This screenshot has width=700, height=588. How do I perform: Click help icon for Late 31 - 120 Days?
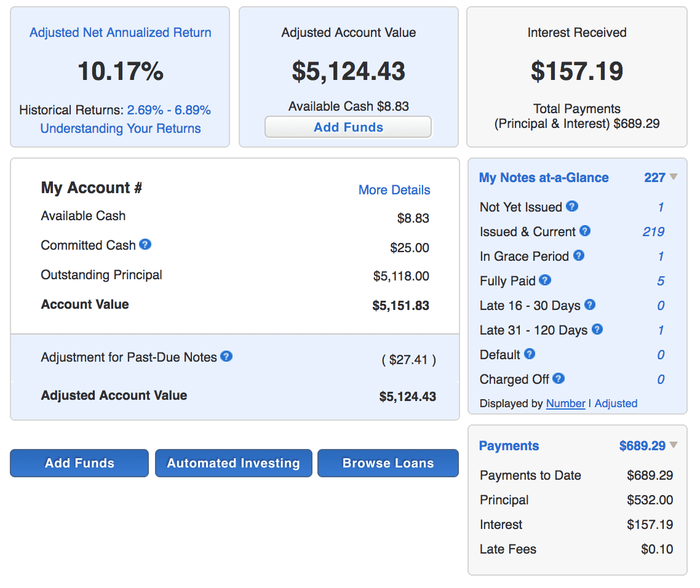coord(597,329)
